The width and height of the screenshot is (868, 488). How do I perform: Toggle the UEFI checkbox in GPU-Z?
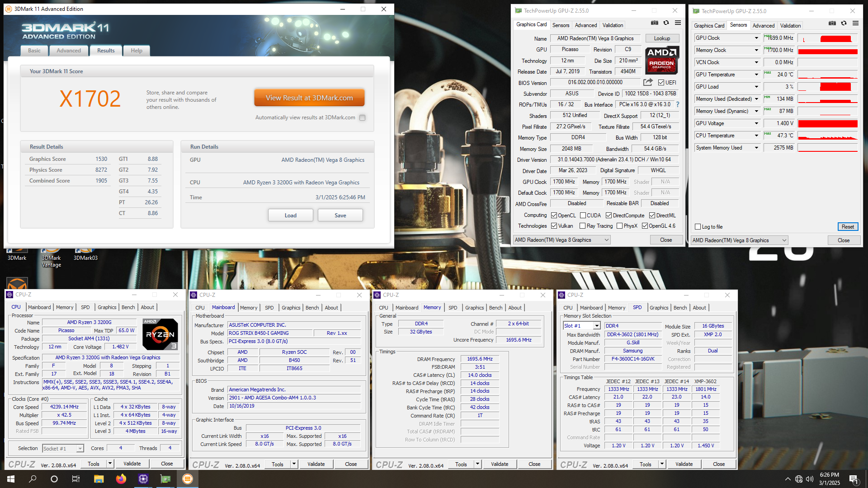pos(661,83)
